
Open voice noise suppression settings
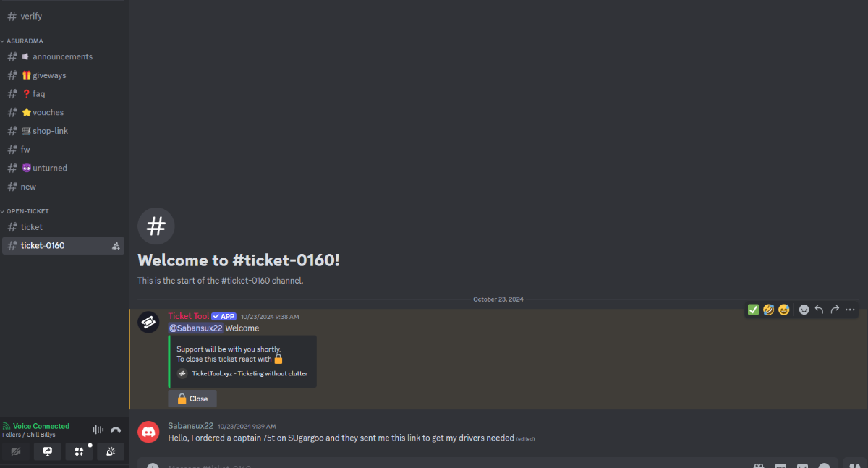click(x=99, y=430)
